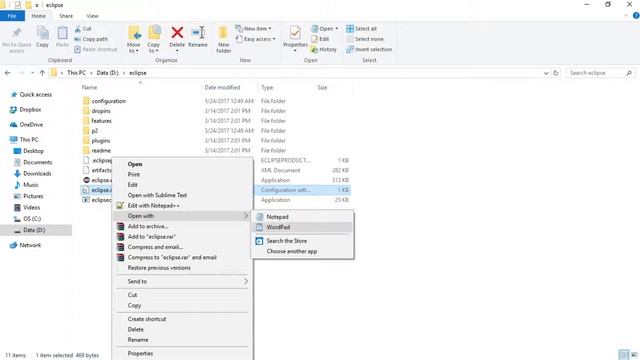This screenshot has width=640, height=360.
Task: Open the New item dropdown
Action: click(x=253, y=29)
